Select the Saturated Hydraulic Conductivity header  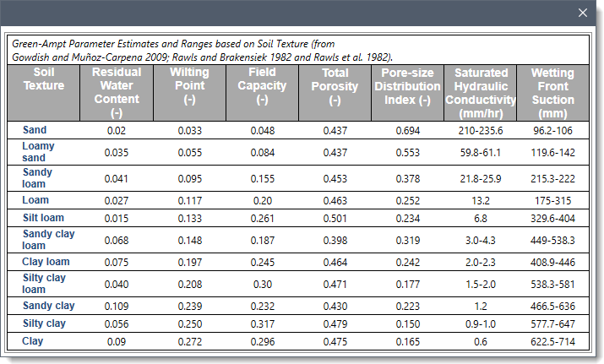[x=480, y=92]
